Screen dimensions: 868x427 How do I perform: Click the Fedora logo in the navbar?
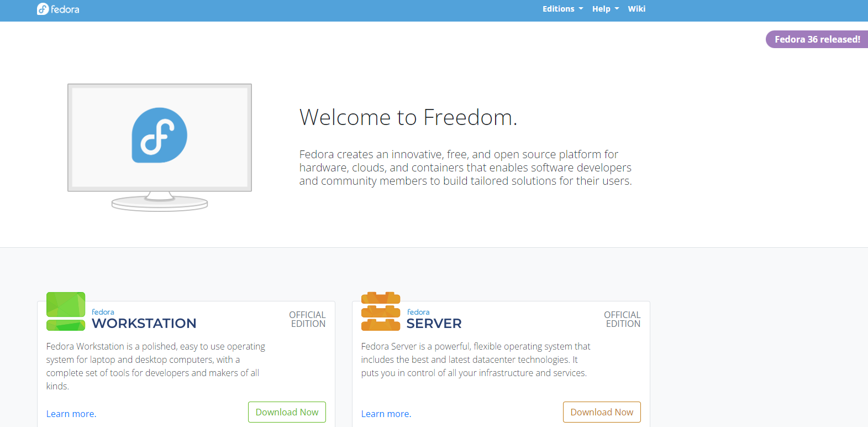58,9
